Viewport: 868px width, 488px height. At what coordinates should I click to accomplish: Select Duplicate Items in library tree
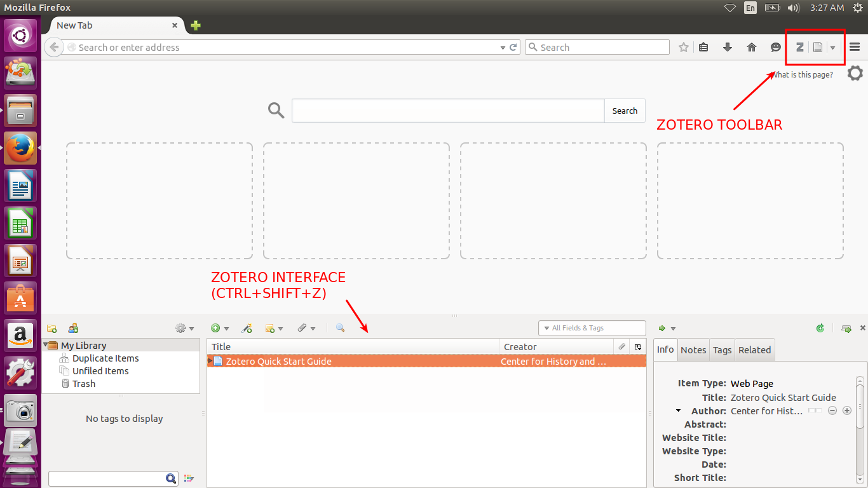pyautogui.click(x=105, y=358)
